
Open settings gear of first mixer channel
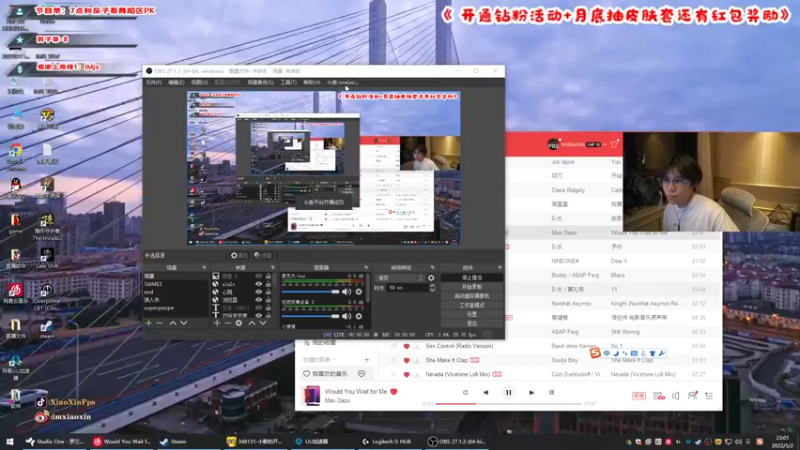point(359,291)
